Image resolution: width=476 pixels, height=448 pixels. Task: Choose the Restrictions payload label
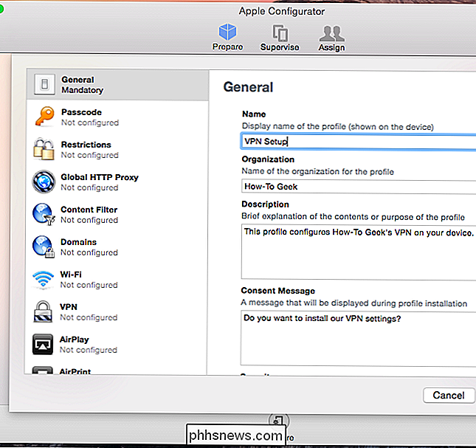[x=86, y=145]
